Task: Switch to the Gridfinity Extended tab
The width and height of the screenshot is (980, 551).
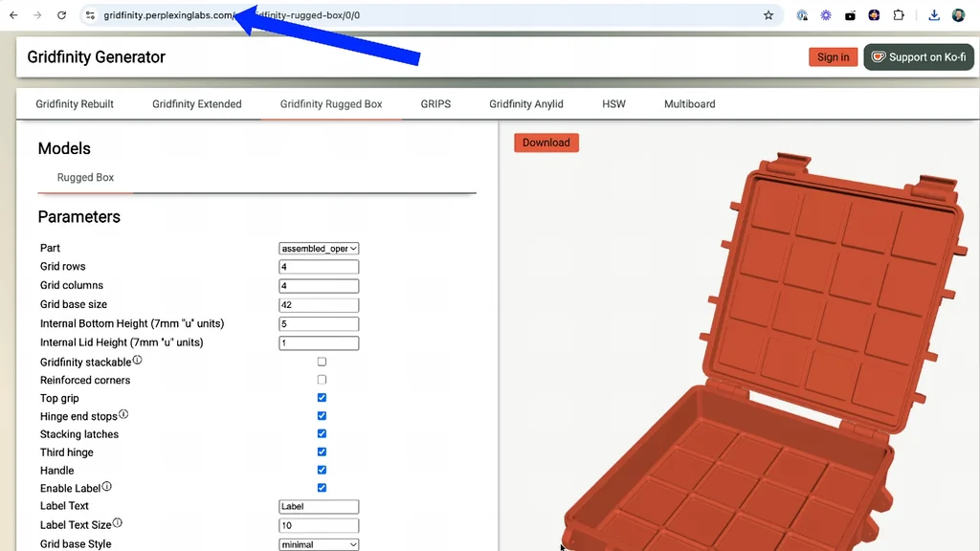Action: click(x=197, y=103)
